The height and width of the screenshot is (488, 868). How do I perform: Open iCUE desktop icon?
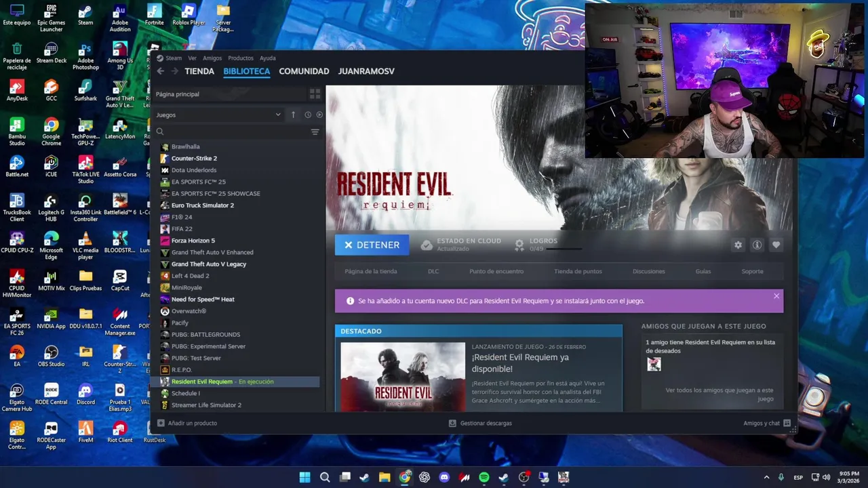[51, 166]
